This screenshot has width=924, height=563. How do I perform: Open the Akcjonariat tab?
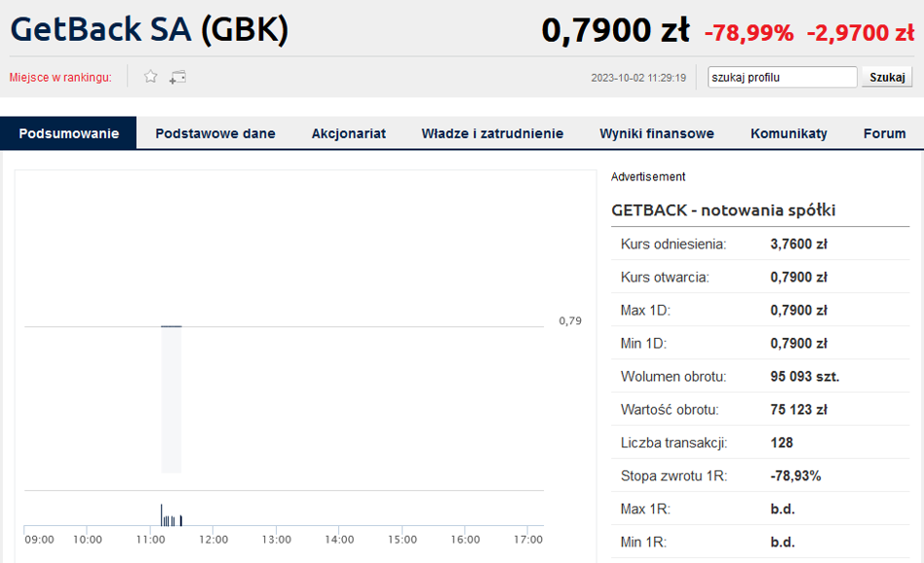tap(348, 133)
